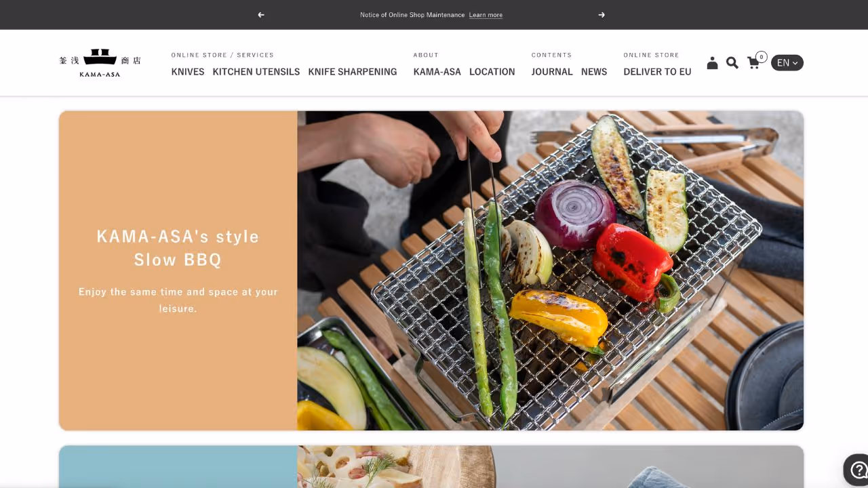Open the second blue banner card below
The height and width of the screenshot is (488, 868).
[431, 466]
